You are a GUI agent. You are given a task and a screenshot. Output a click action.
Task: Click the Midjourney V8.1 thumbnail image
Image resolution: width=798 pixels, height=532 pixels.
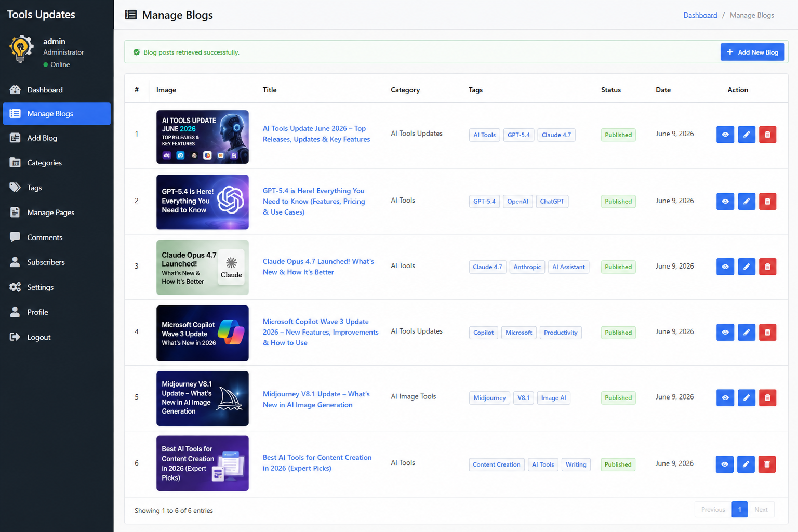coord(203,398)
